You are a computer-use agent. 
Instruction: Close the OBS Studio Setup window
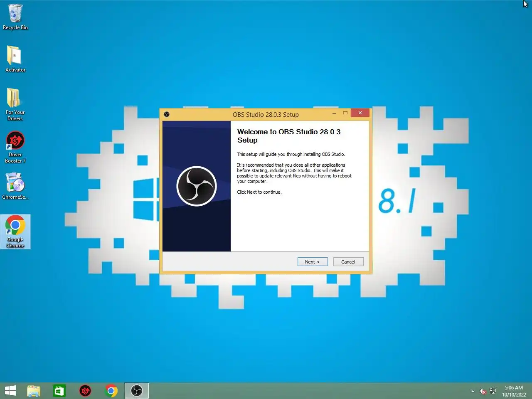(x=360, y=113)
